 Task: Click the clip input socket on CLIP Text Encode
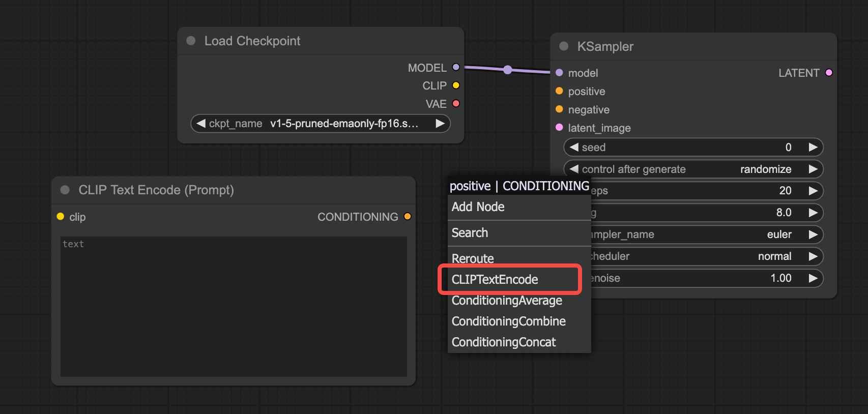pyautogui.click(x=61, y=217)
